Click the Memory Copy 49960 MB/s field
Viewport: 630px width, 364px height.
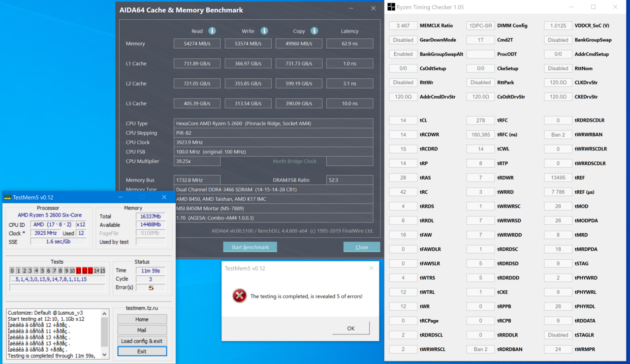pos(299,43)
